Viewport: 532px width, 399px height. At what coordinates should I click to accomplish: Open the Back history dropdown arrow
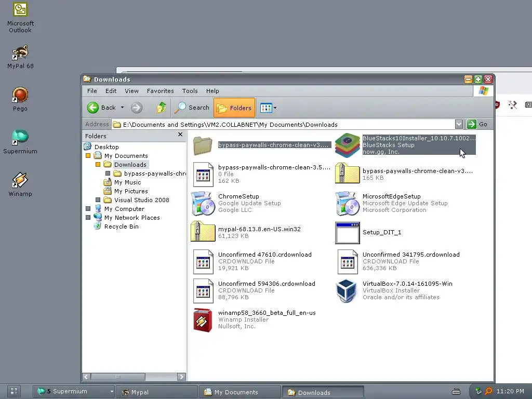[122, 108]
